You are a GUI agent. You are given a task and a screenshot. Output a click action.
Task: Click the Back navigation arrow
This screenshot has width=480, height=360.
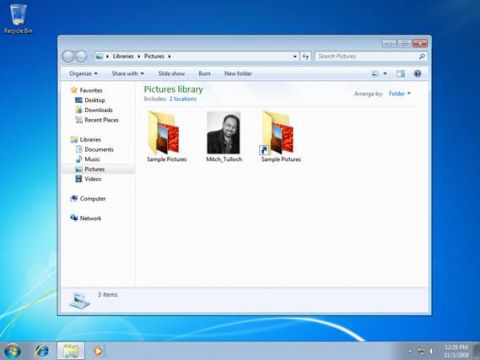[x=68, y=56]
